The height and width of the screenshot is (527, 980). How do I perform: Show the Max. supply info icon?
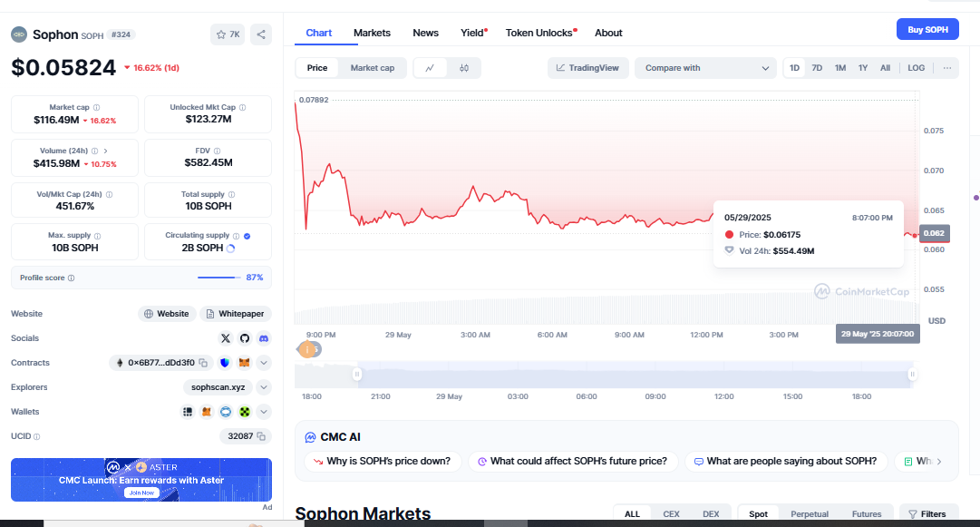pyautogui.click(x=98, y=236)
